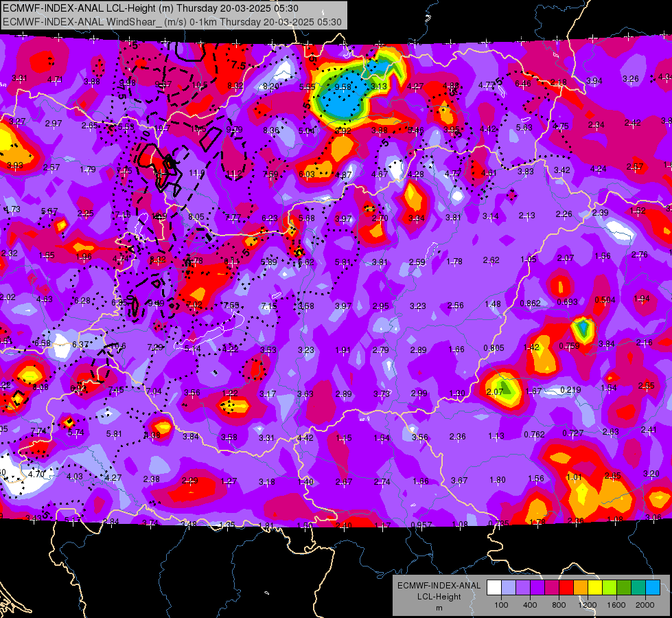This screenshot has height=618, width=672.
Task: Click the wind shear value 6.46
Action: (523, 84)
